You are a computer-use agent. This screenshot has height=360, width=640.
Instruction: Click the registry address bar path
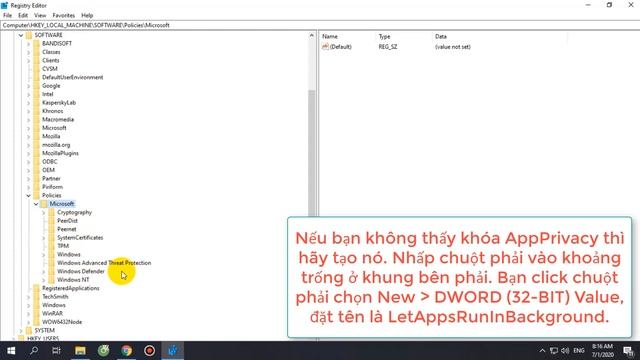(86, 25)
